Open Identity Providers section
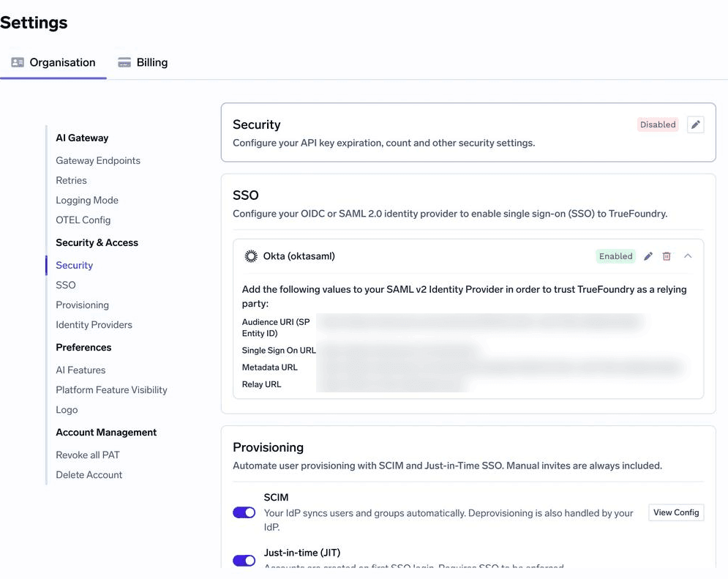Screen dimensions: 728x579 [x=94, y=325]
